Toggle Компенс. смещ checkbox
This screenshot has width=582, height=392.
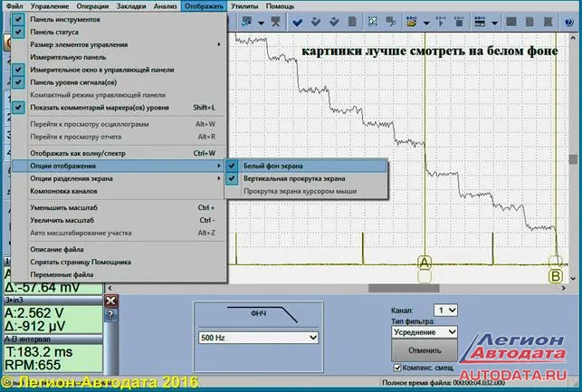coord(397,368)
